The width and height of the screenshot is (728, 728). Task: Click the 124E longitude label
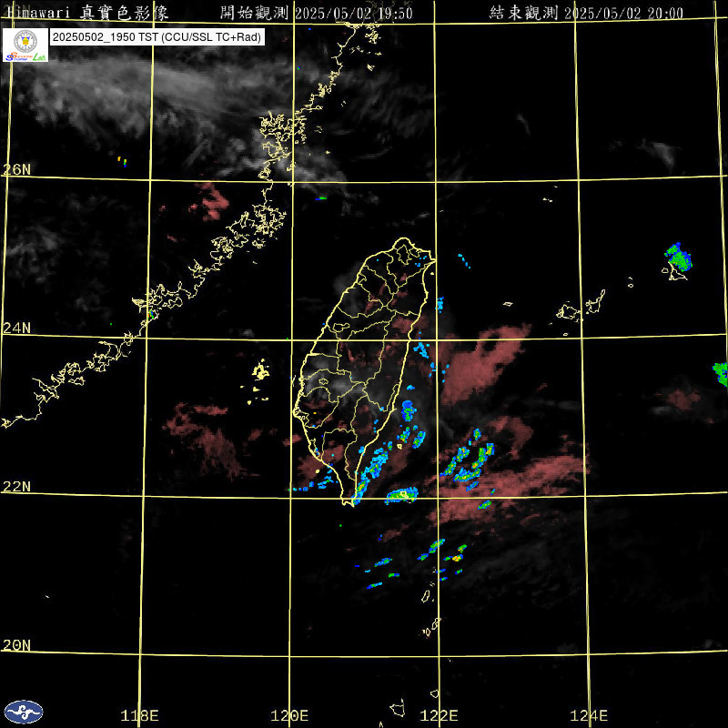click(x=589, y=715)
